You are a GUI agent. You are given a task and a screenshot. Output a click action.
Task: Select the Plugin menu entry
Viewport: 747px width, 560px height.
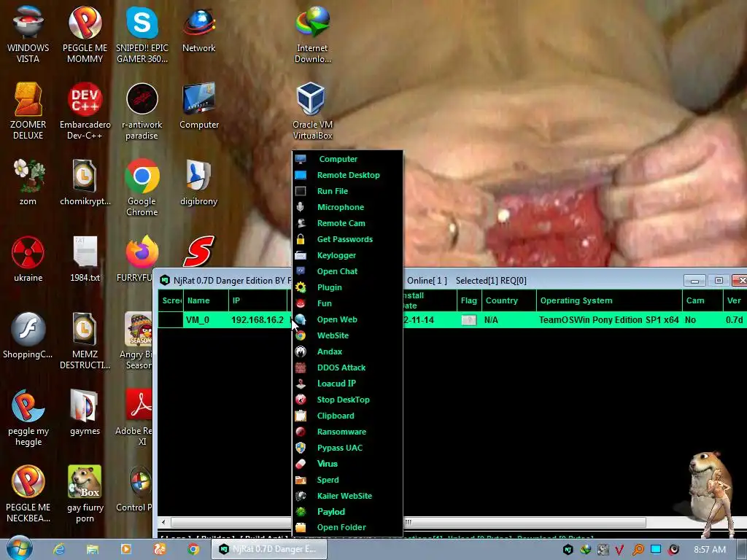(x=348, y=287)
